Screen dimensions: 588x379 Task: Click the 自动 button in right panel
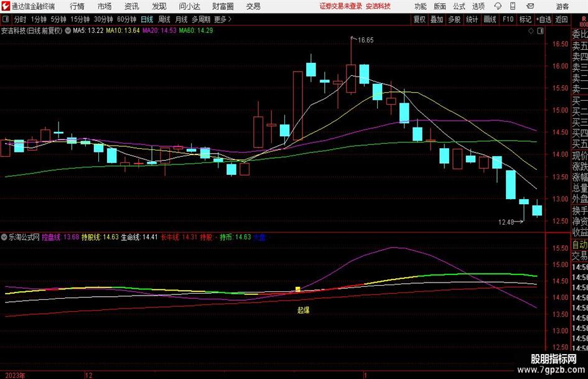coord(580,245)
